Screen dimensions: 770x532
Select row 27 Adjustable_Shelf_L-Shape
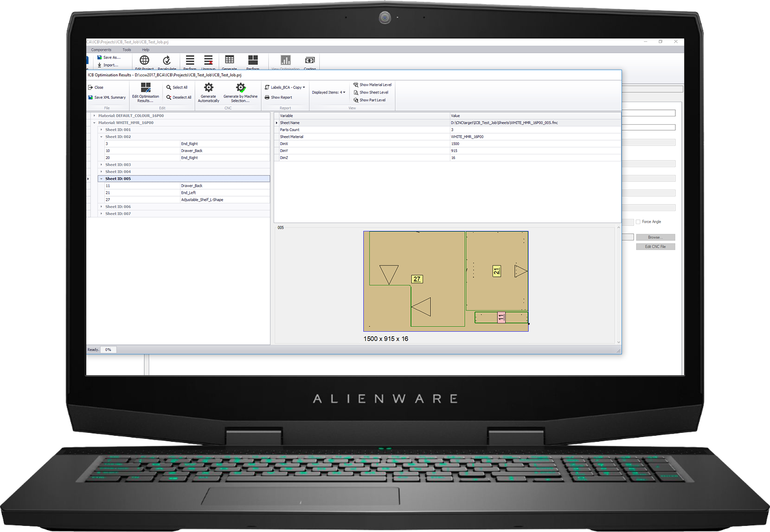tap(187, 200)
